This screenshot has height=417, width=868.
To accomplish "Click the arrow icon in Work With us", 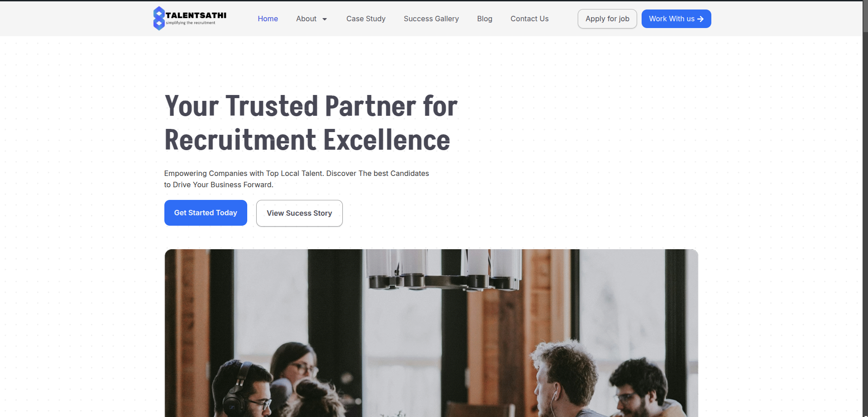I will 700,19.
